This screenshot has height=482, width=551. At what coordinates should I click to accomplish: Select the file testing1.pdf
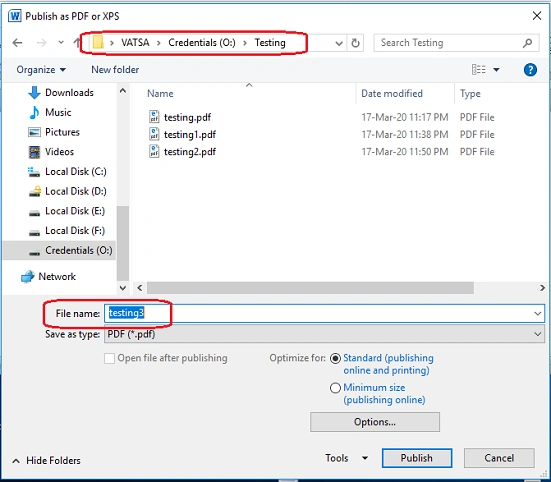pyautogui.click(x=190, y=134)
